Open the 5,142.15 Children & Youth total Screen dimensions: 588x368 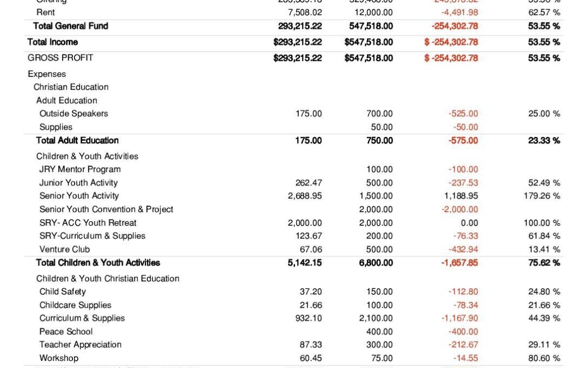pos(305,263)
